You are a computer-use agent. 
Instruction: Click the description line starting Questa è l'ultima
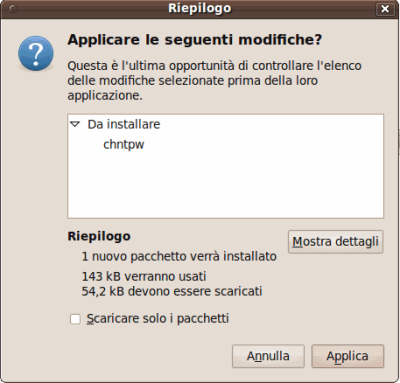click(x=214, y=66)
